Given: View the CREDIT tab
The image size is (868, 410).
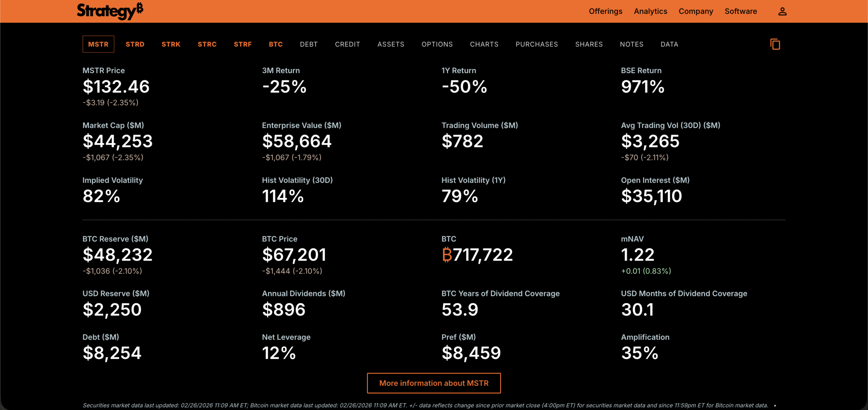Looking at the screenshot, I should click(347, 44).
